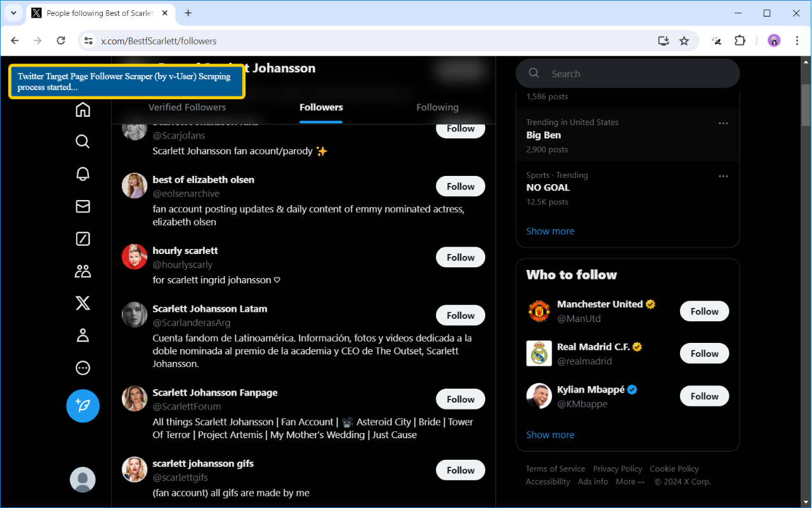Follow Manchester United
The width and height of the screenshot is (812, 508).
click(x=704, y=311)
